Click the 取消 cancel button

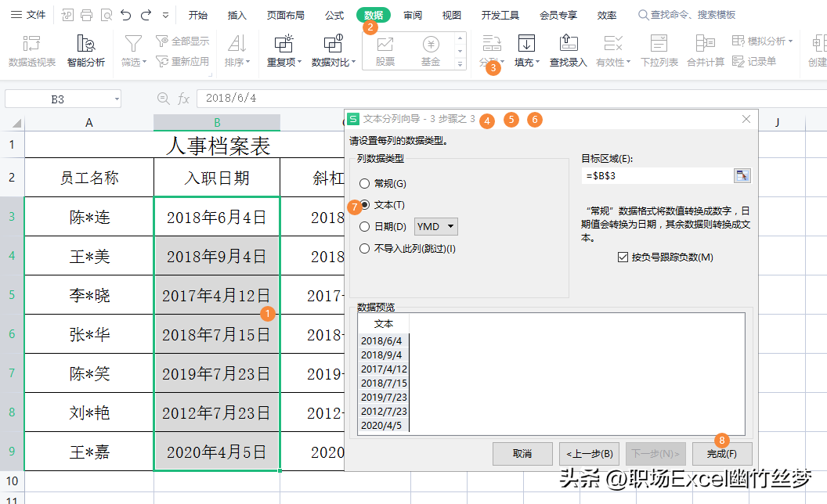point(522,454)
